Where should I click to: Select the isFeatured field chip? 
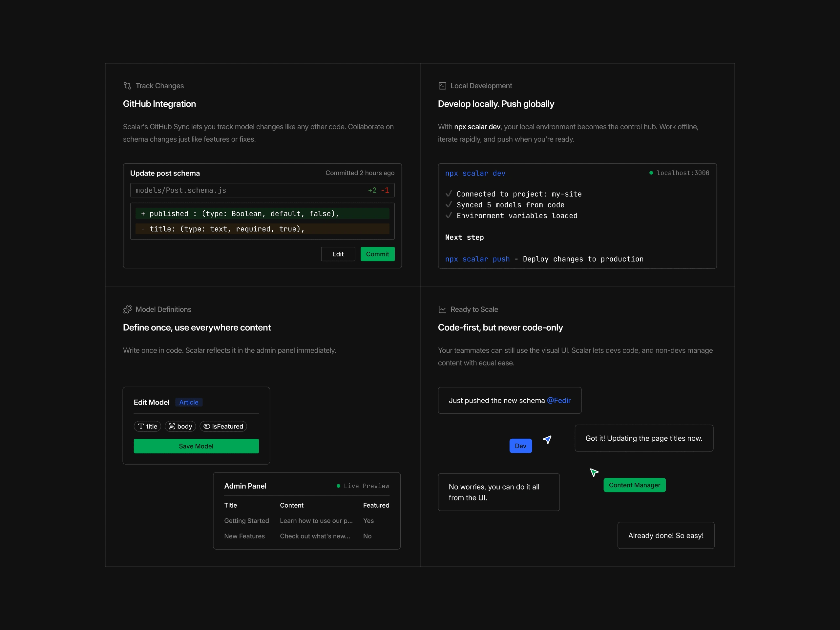(x=223, y=427)
